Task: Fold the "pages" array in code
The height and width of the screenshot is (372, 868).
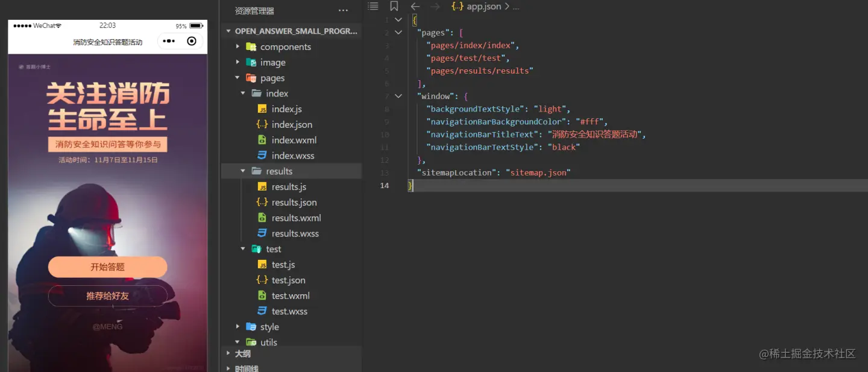Action: tap(398, 33)
